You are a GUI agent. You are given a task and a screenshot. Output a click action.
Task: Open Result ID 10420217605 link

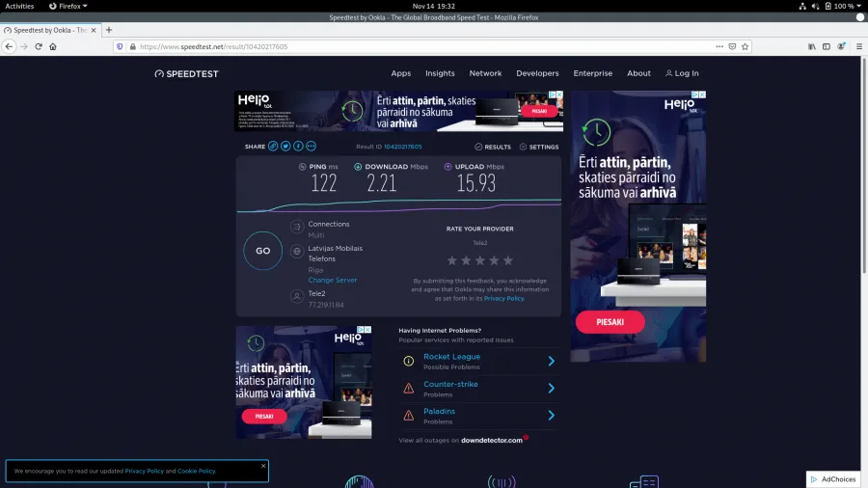coord(402,147)
